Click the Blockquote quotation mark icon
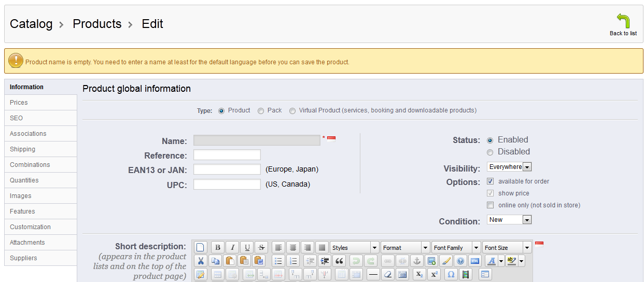 click(339, 261)
